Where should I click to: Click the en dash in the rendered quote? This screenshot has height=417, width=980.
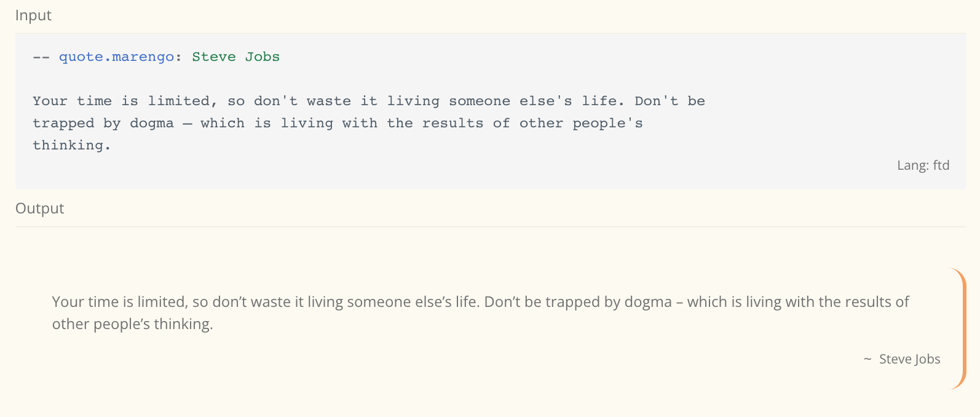pyautogui.click(x=679, y=303)
